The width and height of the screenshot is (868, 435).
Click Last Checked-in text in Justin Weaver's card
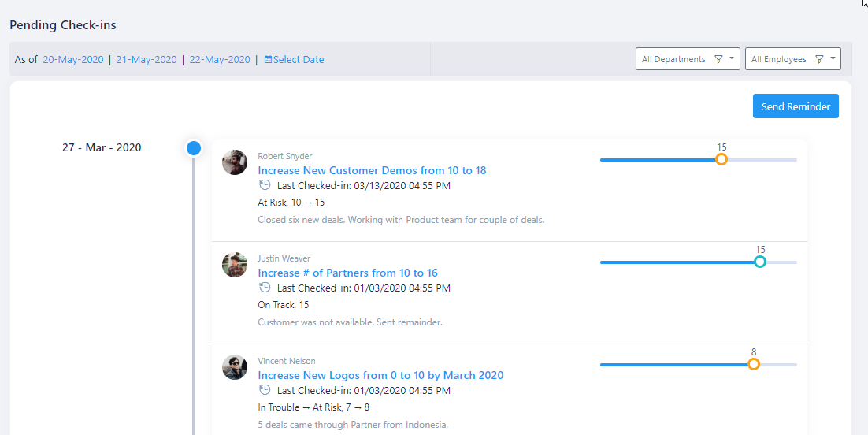pos(364,288)
